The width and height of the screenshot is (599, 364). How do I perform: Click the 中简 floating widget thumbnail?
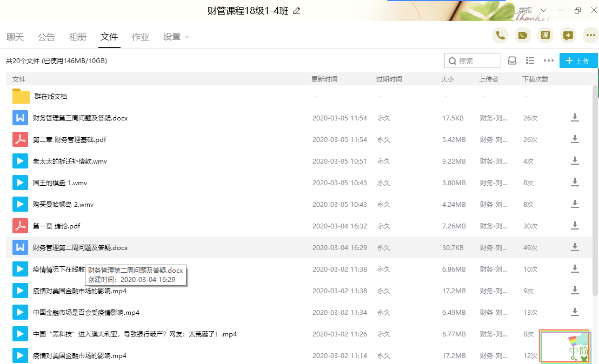click(565, 347)
